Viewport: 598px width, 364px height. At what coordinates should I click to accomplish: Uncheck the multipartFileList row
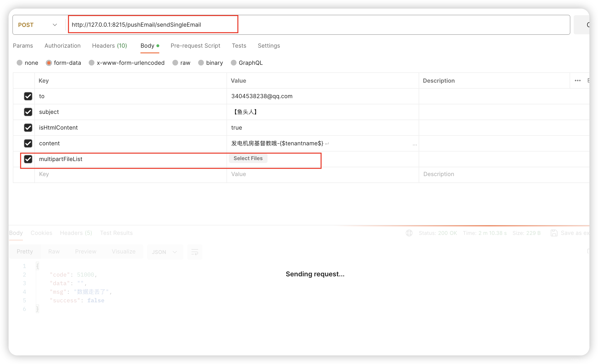coord(28,159)
